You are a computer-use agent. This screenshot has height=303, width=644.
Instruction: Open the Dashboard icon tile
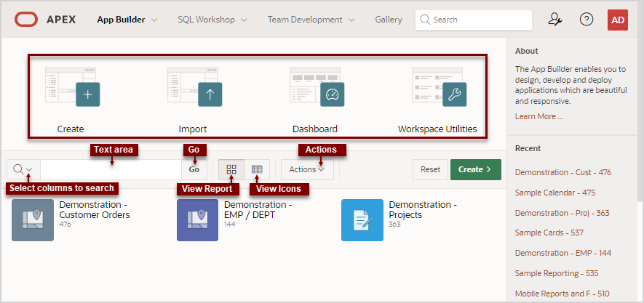pyautogui.click(x=317, y=87)
